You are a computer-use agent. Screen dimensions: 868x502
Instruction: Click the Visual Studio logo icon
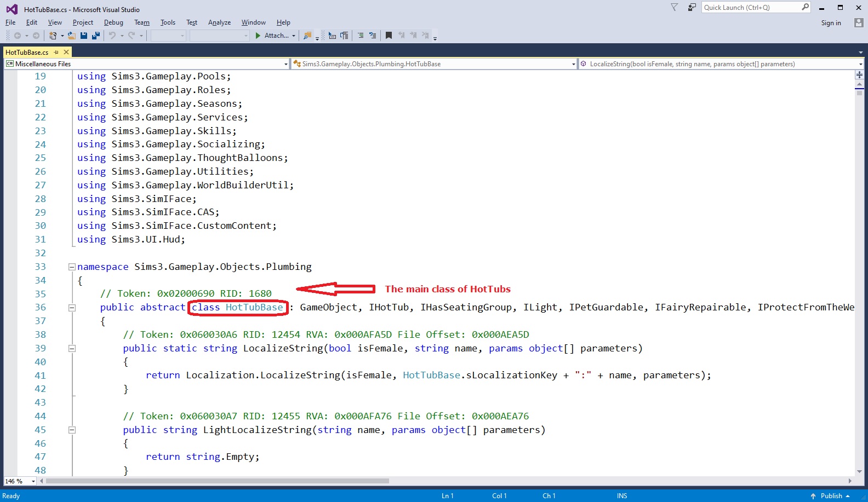pyautogui.click(x=12, y=9)
